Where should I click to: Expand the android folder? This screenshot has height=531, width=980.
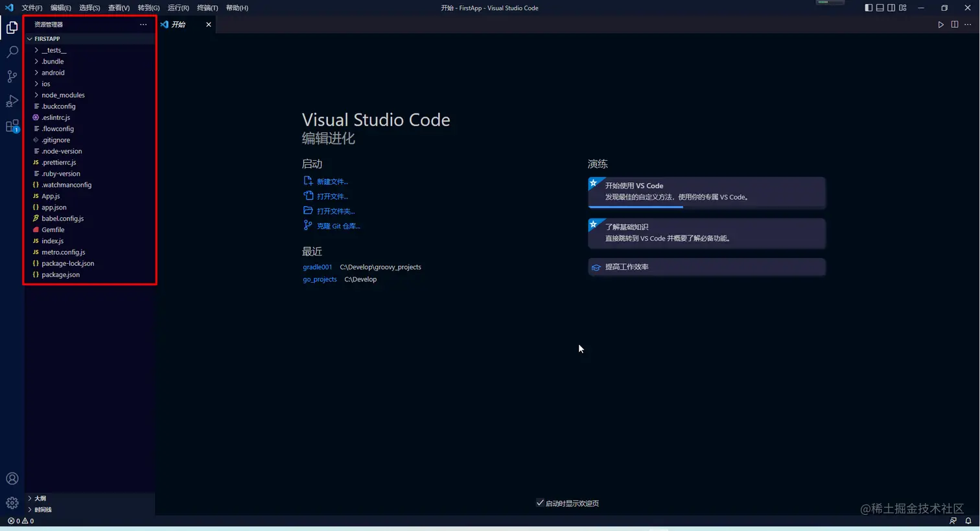[90, 73]
